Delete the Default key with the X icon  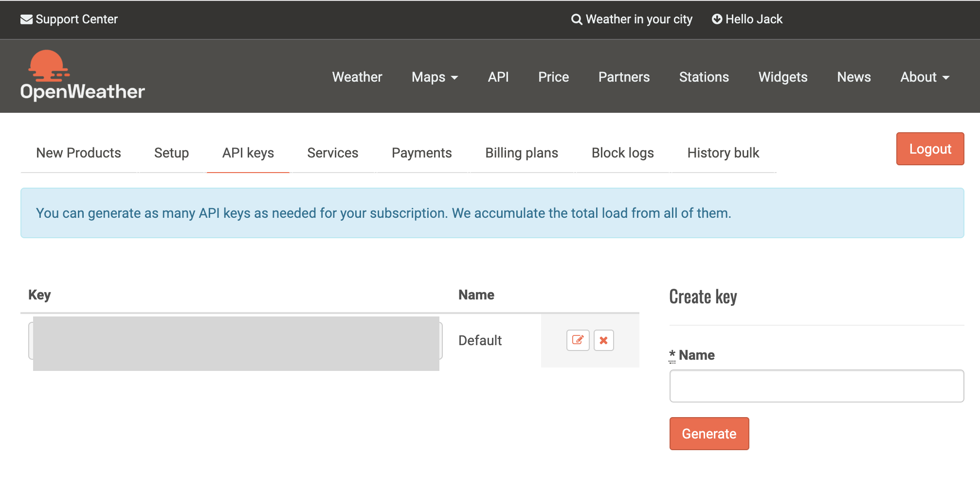pos(603,340)
